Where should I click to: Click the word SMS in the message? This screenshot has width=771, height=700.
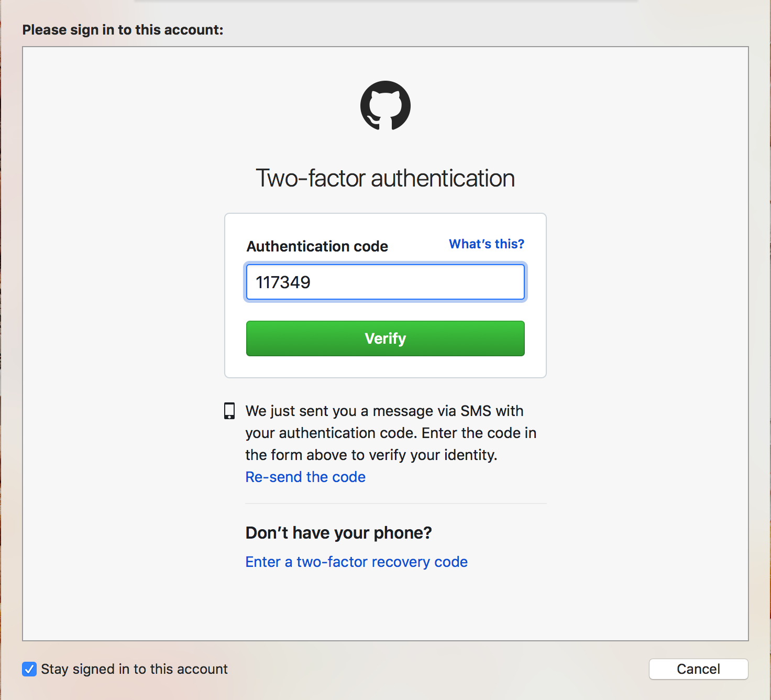[x=476, y=411]
